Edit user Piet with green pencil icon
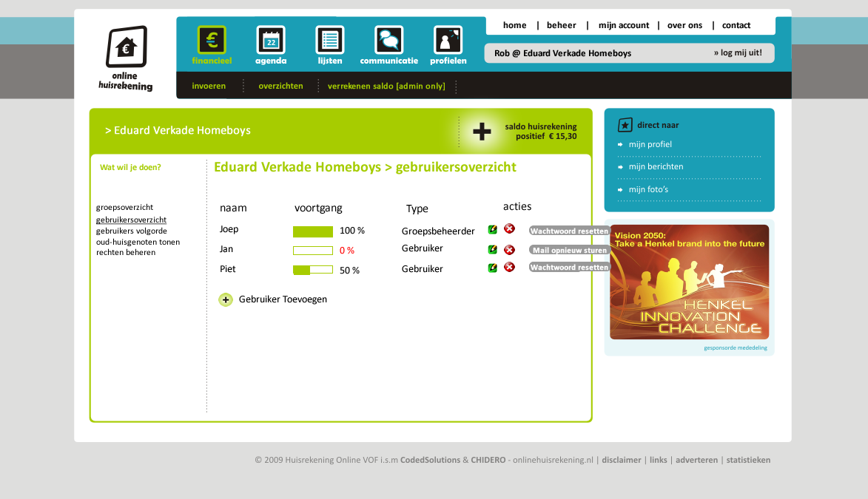The height and width of the screenshot is (499, 868). [x=493, y=268]
